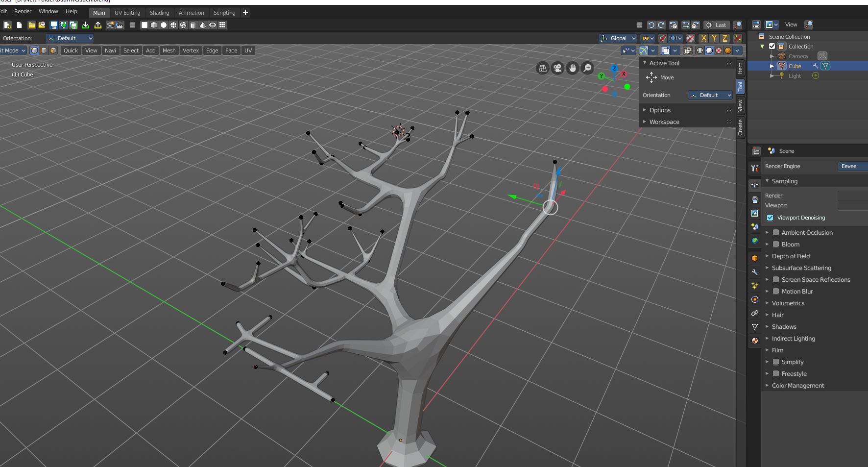Uncheck the Collection visibility checkbox in outliner
Image resolution: width=868 pixels, height=467 pixels.
772,47
